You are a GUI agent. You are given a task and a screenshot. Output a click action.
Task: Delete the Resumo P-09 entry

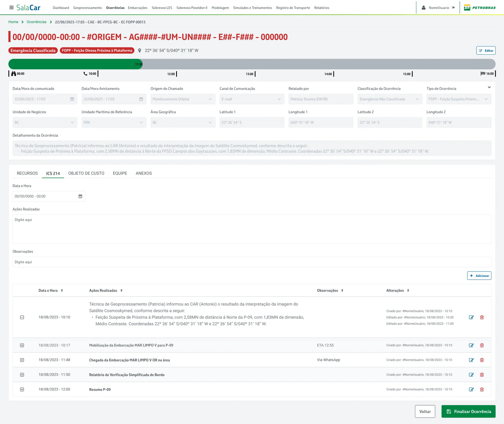click(482, 389)
